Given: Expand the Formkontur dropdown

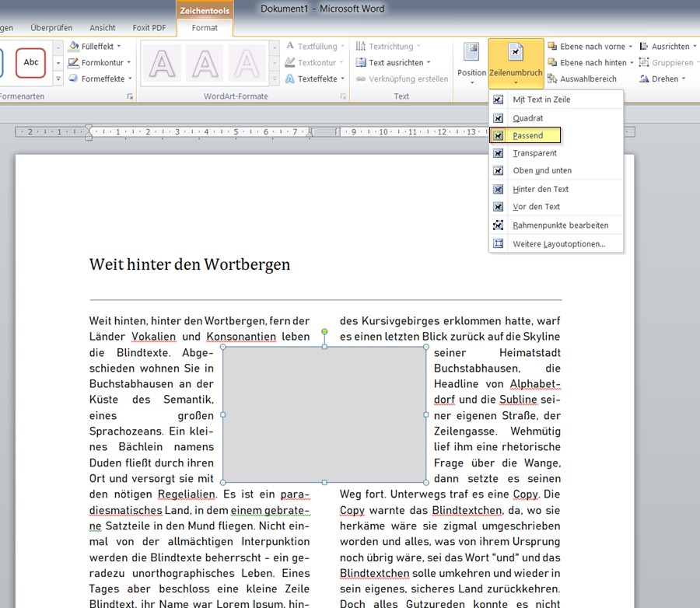Looking at the screenshot, I should (x=129, y=62).
